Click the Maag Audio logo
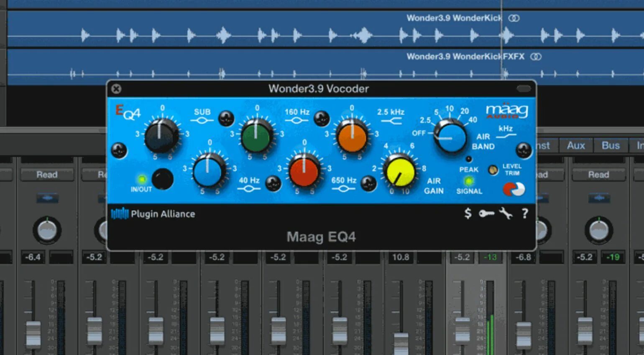644x355 pixels. [507, 111]
